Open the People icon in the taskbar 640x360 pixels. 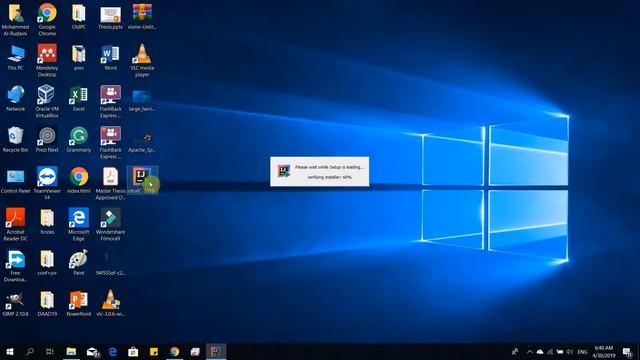coord(515,351)
